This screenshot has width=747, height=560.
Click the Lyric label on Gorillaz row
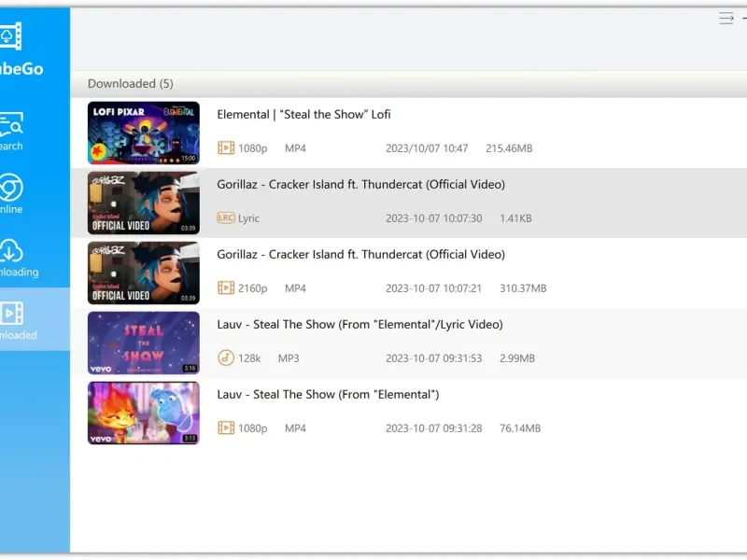pyautogui.click(x=248, y=218)
